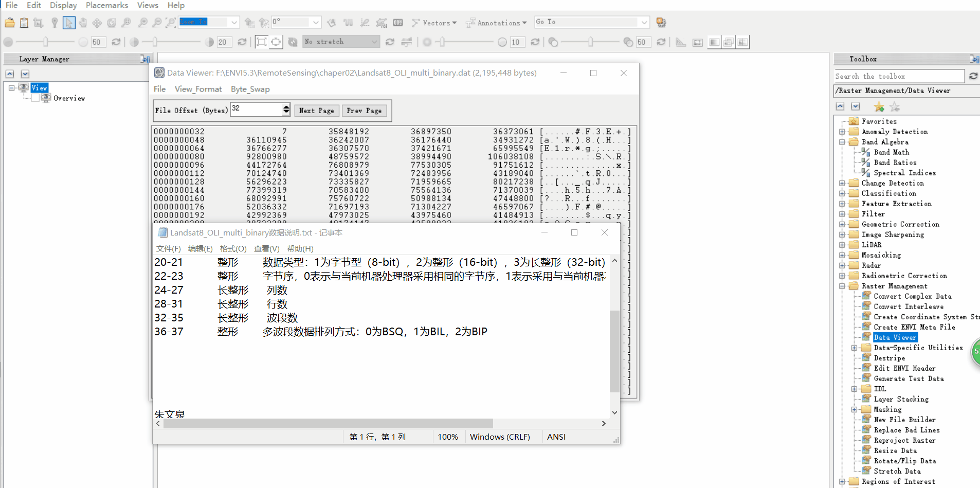Viewport: 980px width, 488px height.
Task: Click the Rotate view tool
Action: point(112,23)
